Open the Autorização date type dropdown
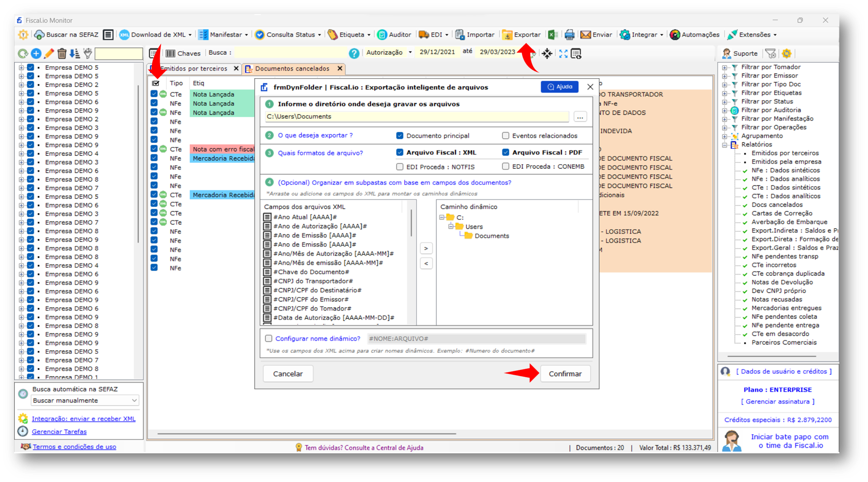The height and width of the screenshot is (482, 868). pos(410,52)
